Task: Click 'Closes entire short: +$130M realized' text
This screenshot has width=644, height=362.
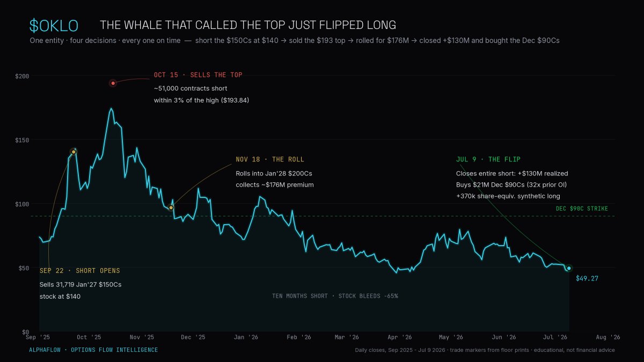Action: tap(512, 174)
